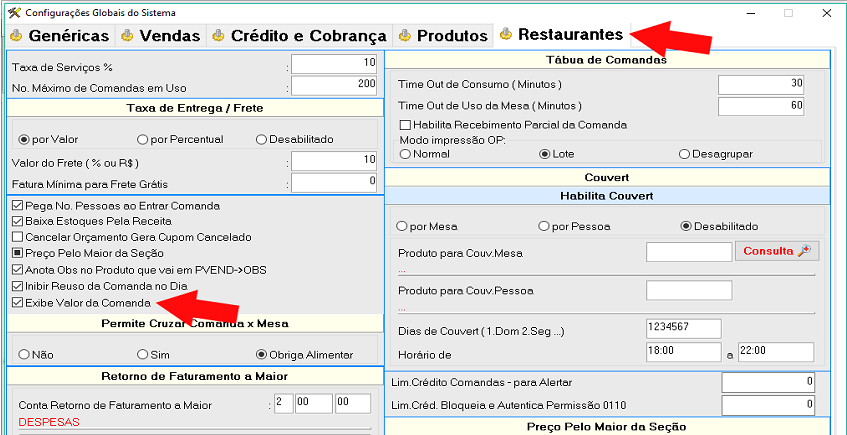Image resolution: width=847 pixels, height=435 pixels.
Task: Select por Percentual freight option
Action: pyautogui.click(x=144, y=139)
